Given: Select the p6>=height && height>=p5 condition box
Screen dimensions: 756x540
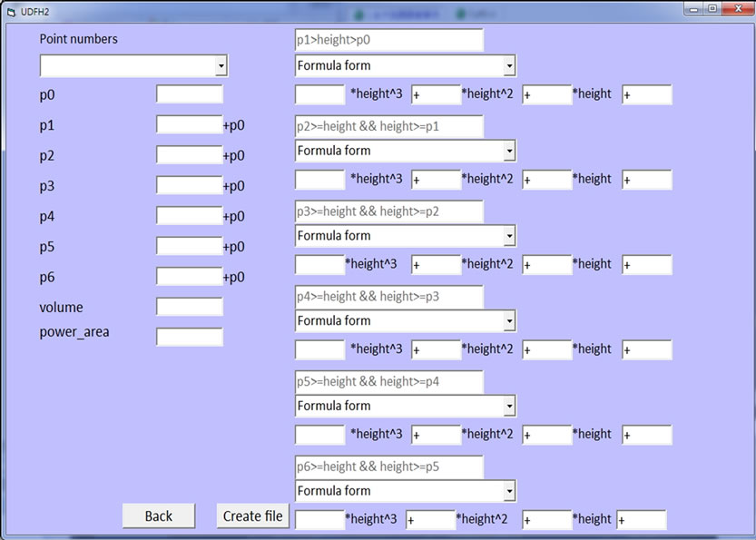Looking at the screenshot, I should pos(388,466).
